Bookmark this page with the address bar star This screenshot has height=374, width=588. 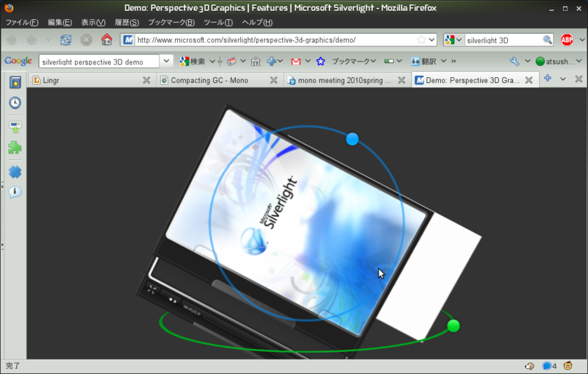coord(421,40)
